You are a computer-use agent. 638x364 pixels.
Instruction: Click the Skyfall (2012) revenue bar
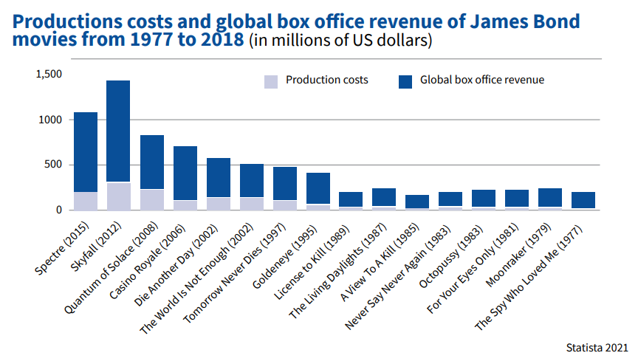[x=118, y=131]
